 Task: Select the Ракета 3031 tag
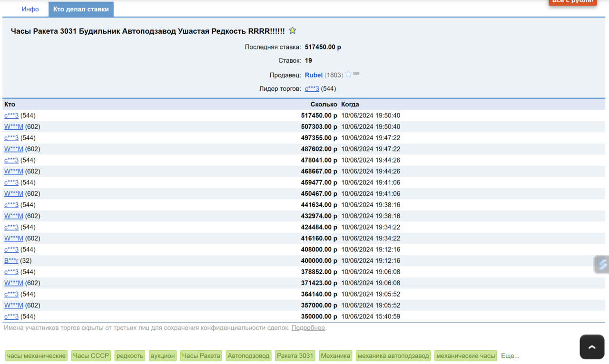pyautogui.click(x=295, y=356)
